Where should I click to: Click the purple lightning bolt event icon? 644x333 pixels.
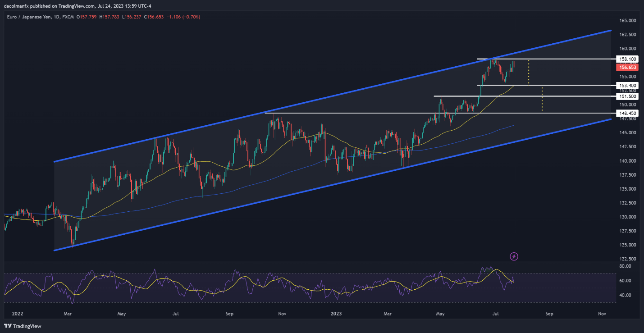pos(514,256)
